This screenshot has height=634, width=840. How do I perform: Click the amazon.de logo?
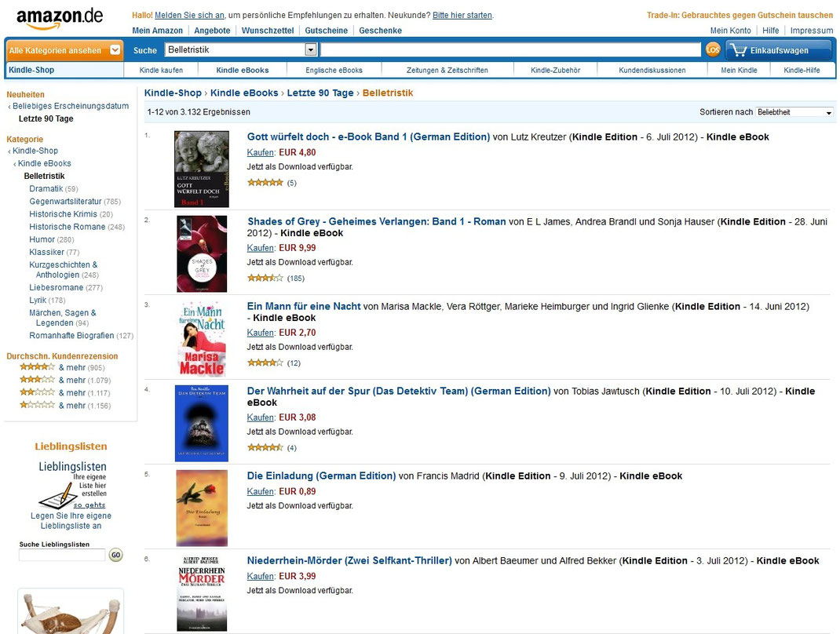tap(59, 18)
